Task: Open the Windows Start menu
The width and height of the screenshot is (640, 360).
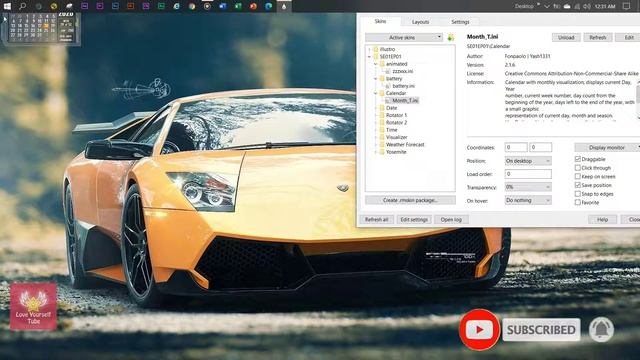Action: 7,6
